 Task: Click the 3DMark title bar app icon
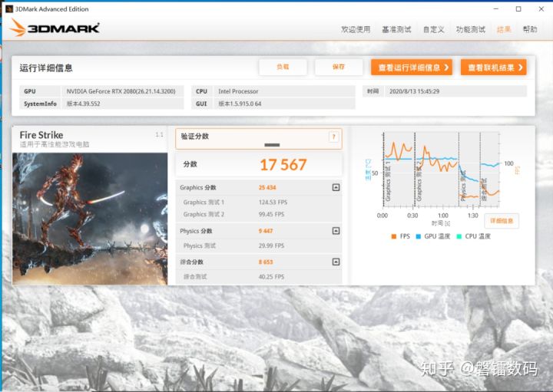(9, 8)
